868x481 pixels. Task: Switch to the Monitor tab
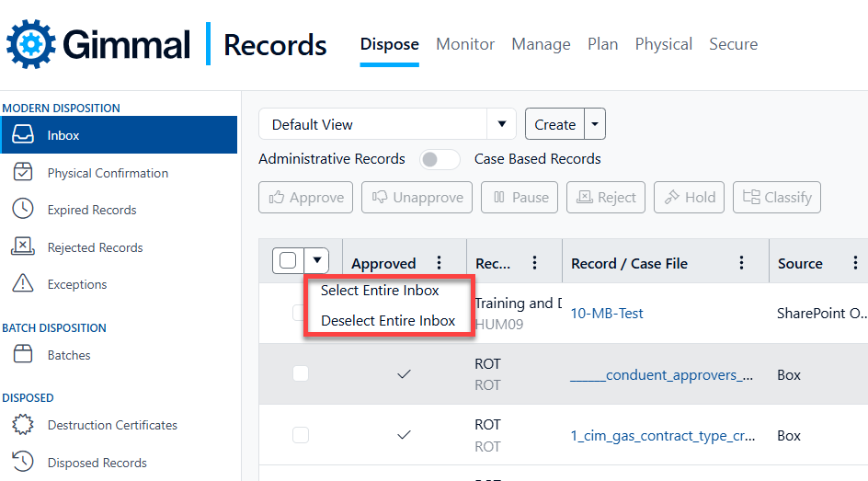465,44
